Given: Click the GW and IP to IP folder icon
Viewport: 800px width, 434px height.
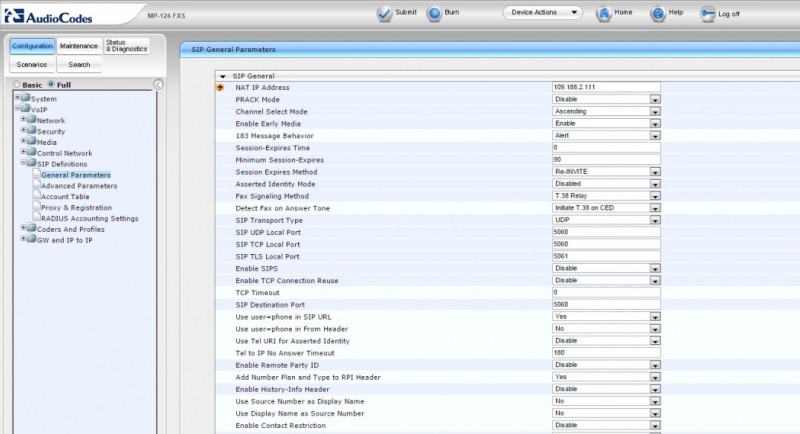Looking at the screenshot, I should coord(32,239).
